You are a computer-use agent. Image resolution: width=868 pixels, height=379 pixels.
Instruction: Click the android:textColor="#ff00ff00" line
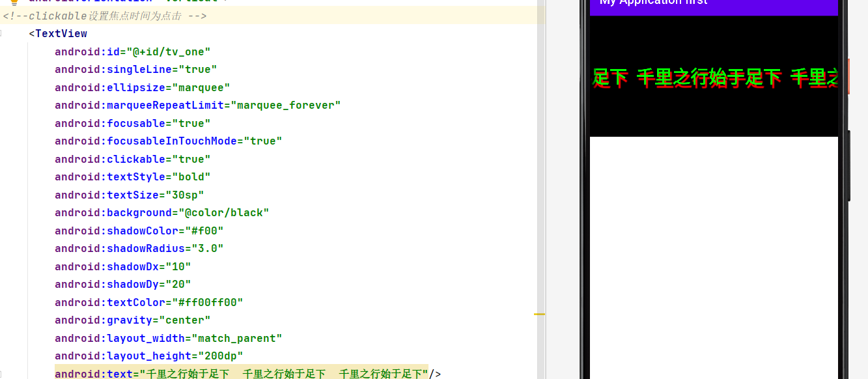coord(149,302)
